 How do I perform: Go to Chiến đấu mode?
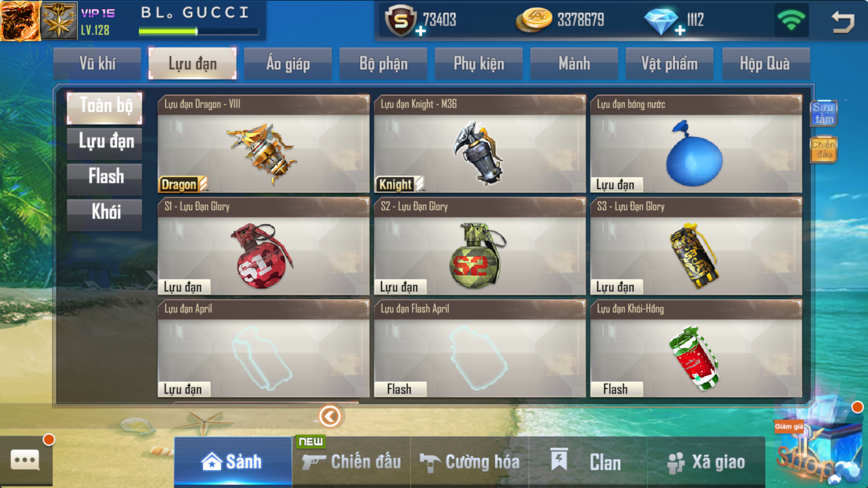tap(351, 462)
